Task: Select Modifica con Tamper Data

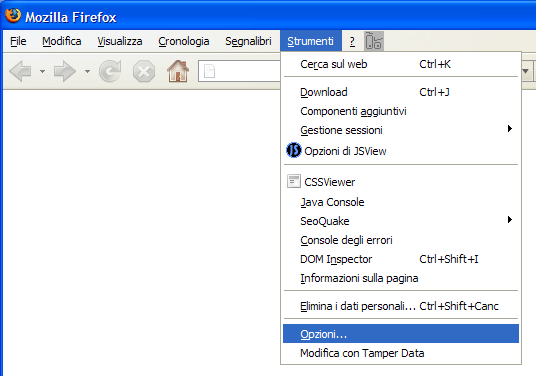Action: [401, 353]
